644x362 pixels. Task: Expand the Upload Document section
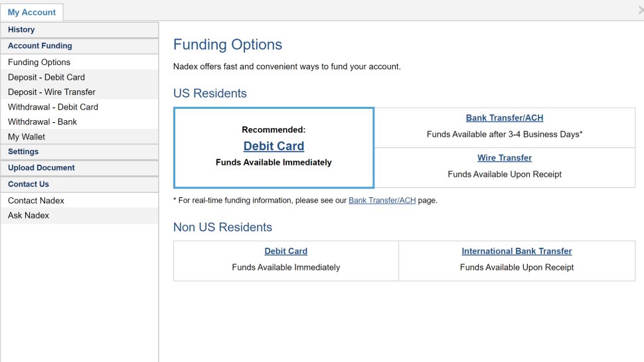[x=41, y=168]
